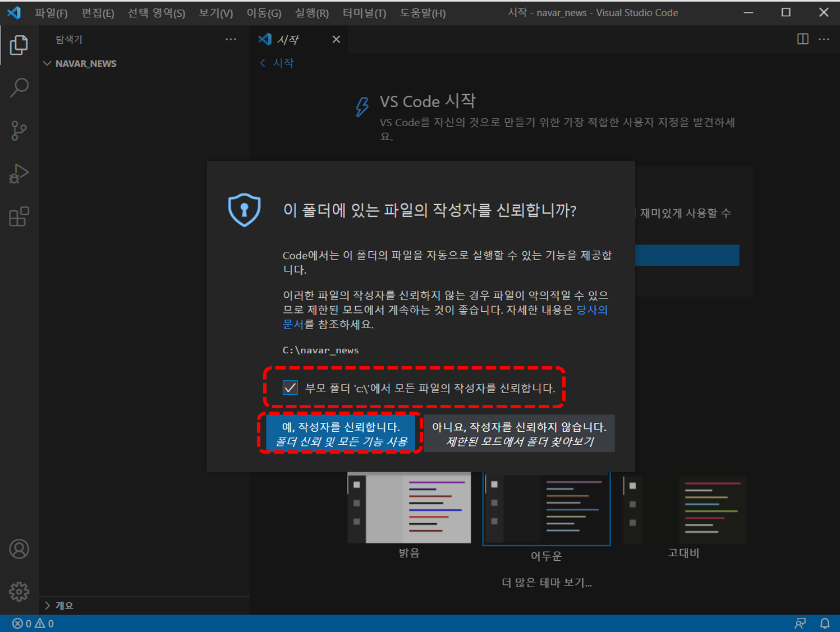Close the Visual Studio Code window
Image resolution: width=840 pixels, height=632 pixels.
pyautogui.click(x=824, y=12)
